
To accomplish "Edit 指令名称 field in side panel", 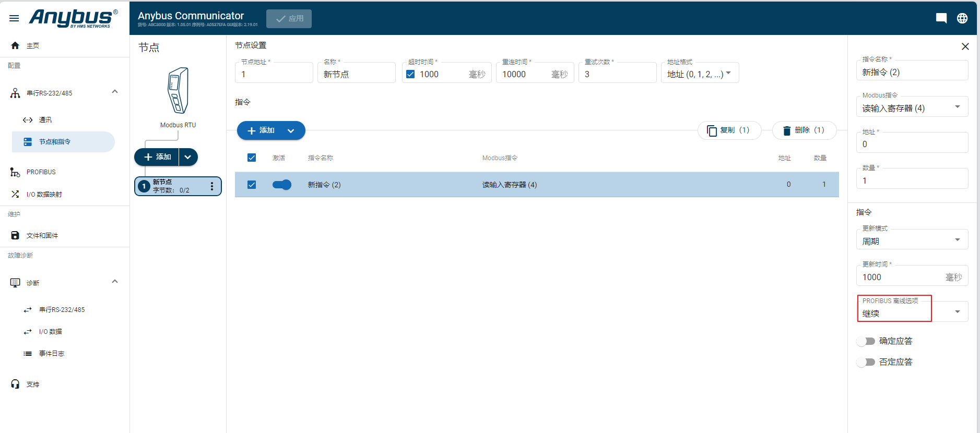I will pos(912,70).
